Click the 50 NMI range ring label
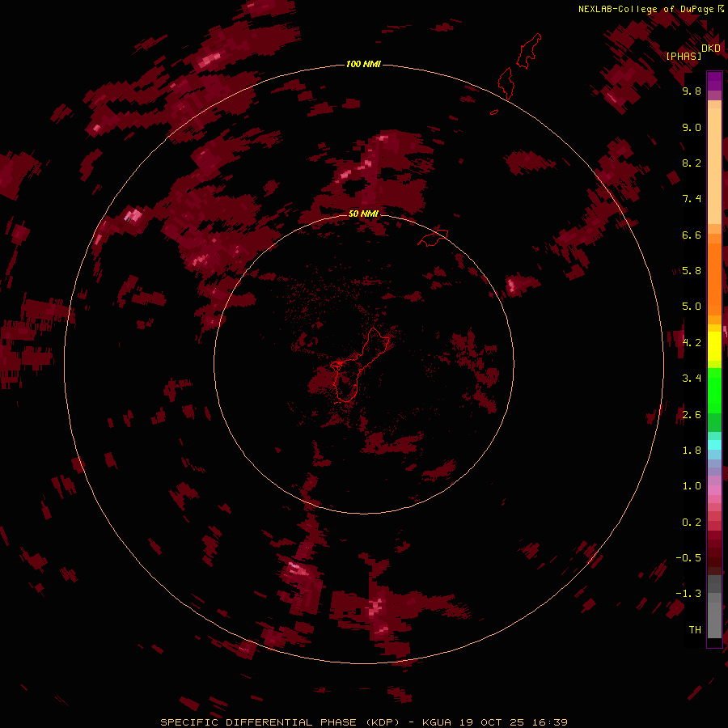Viewport: 728px width, 728px height. 363,214
